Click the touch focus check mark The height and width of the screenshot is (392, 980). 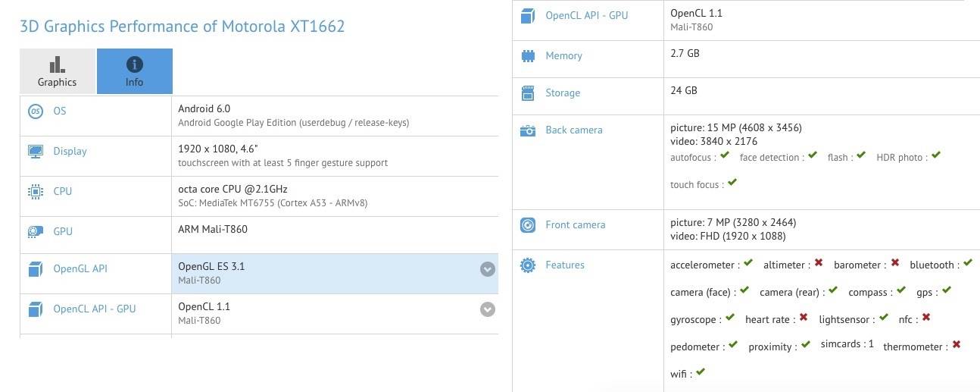click(x=732, y=183)
